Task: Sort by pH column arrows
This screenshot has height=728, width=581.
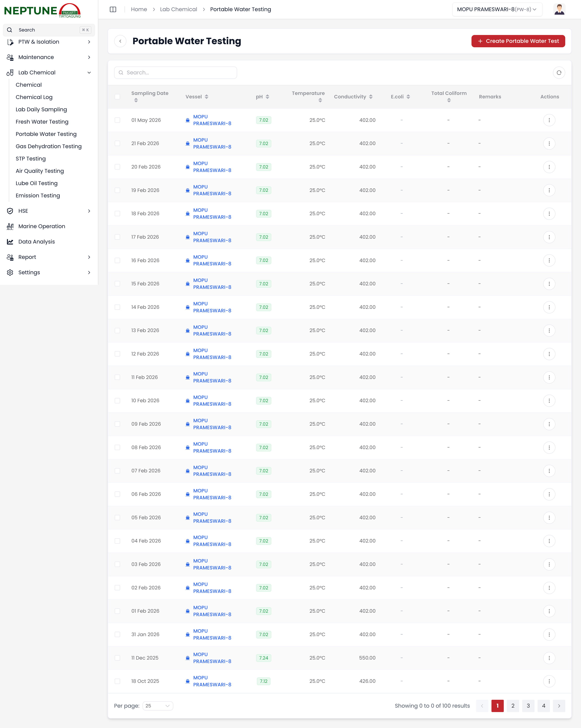Action: pos(267,97)
